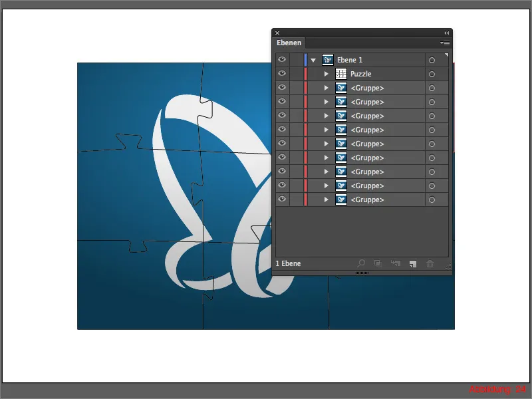This screenshot has height=399, width=532.
Task: Click the Puzzle layer thumbnail
Action: coord(341,74)
